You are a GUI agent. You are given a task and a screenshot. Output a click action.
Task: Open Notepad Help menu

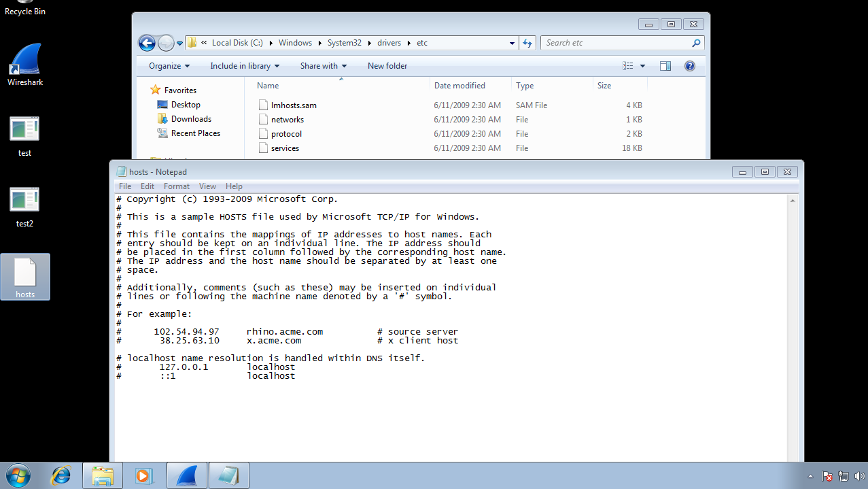coord(234,186)
